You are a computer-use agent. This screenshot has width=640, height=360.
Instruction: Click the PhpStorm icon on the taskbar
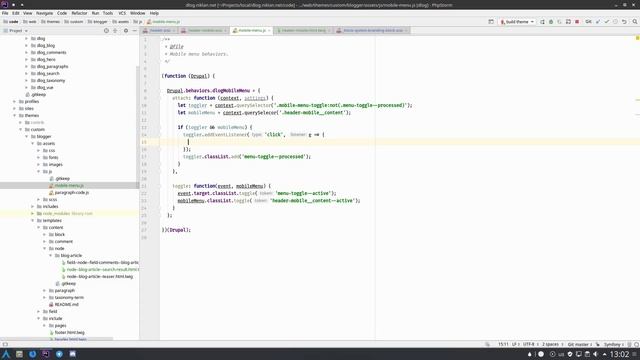(46, 354)
